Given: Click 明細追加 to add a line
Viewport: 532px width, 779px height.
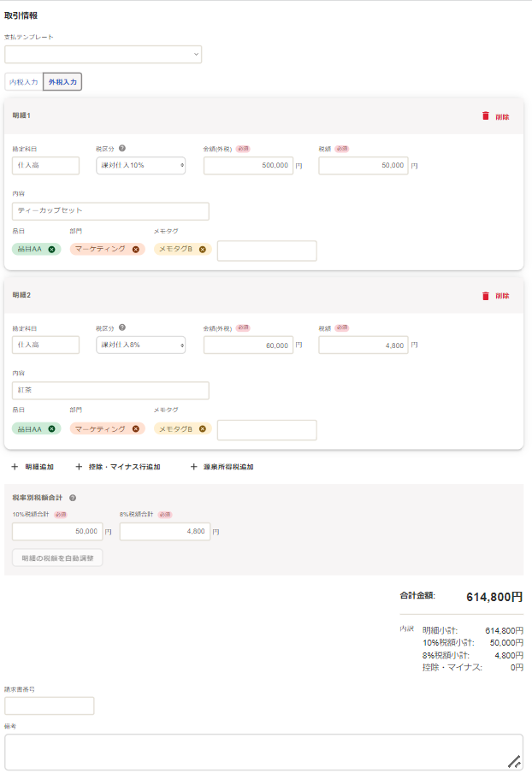Looking at the screenshot, I should (x=33, y=467).
